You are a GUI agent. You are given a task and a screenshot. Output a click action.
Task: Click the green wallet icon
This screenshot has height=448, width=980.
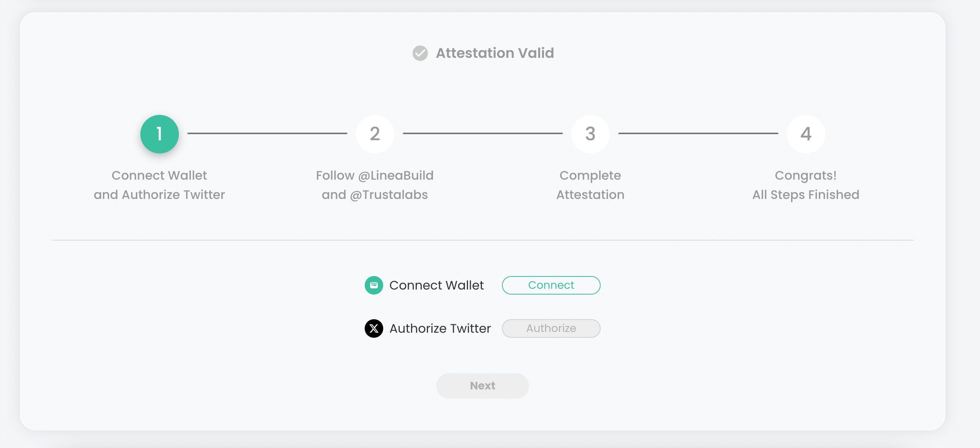click(374, 285)
